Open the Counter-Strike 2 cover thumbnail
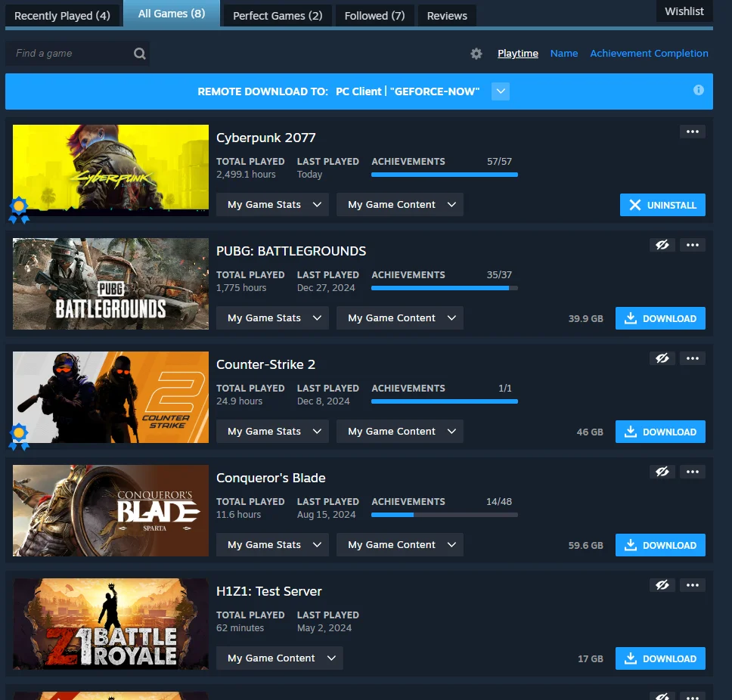The image size is (732, 700). tap(110, 397)
